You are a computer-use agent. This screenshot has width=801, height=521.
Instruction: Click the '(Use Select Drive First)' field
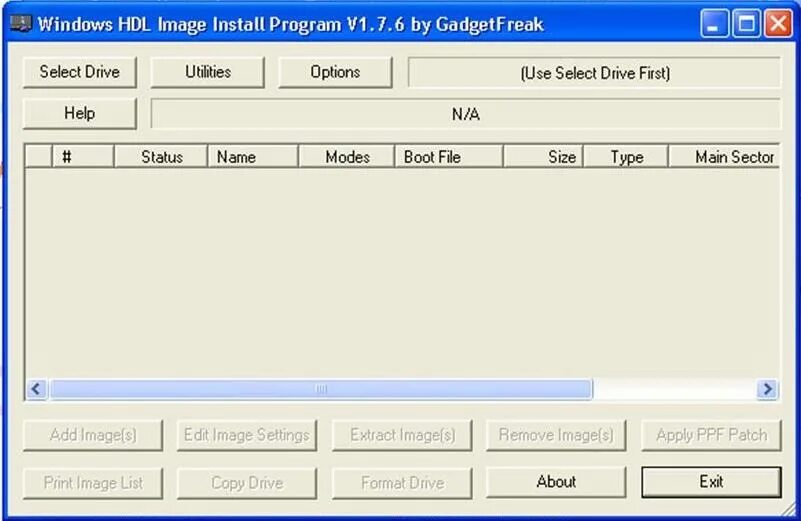(595, 73)
